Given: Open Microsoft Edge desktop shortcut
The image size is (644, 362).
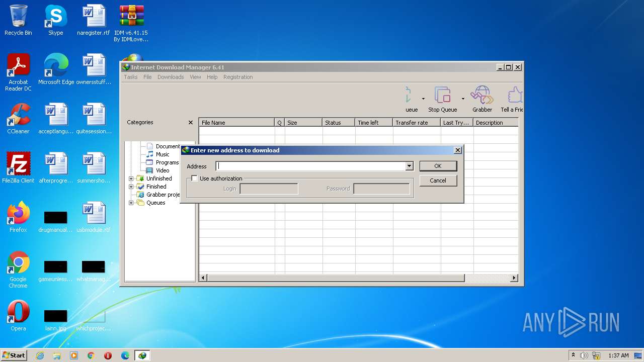Looking at the screenshot, I should click(x=56, y=65).
